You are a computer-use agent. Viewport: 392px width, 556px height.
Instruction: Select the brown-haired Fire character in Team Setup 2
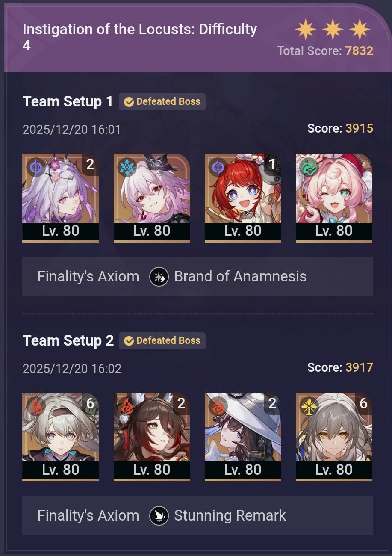tap(152, 437)
